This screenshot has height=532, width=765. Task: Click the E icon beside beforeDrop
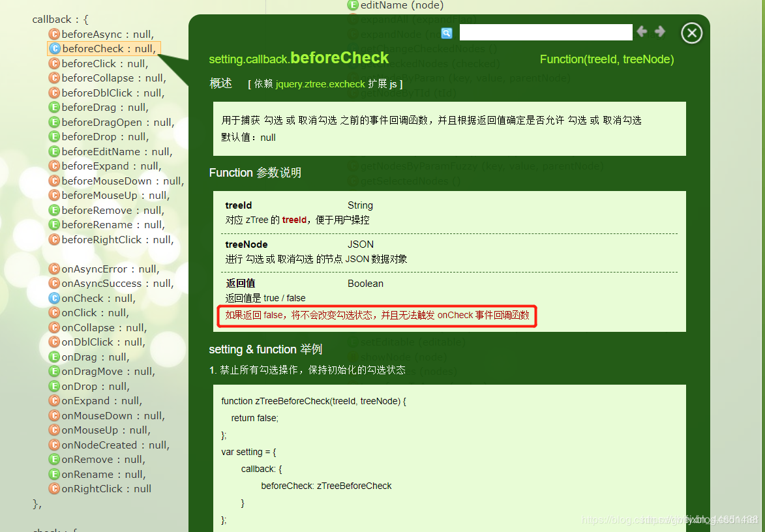point(54,136)
